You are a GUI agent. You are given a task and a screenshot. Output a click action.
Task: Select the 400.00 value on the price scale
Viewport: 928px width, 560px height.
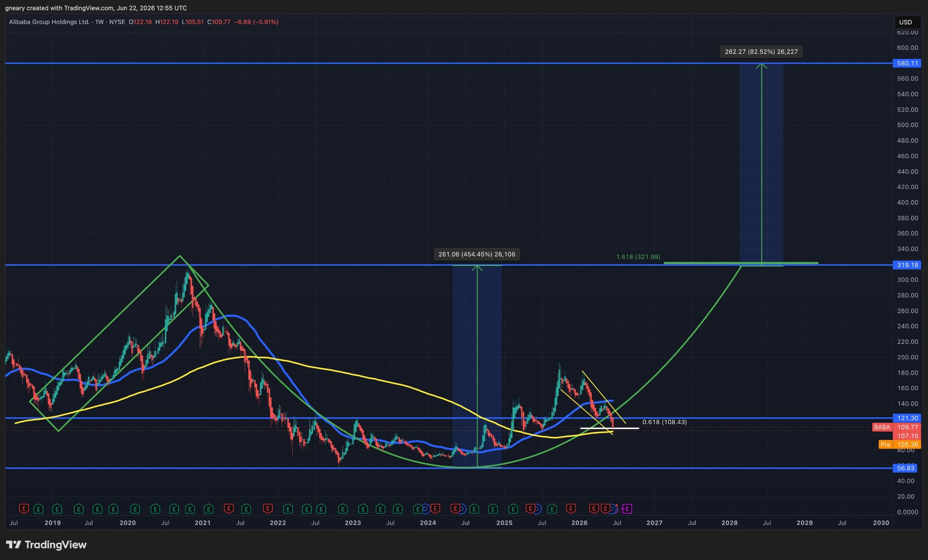coord(908,203)
